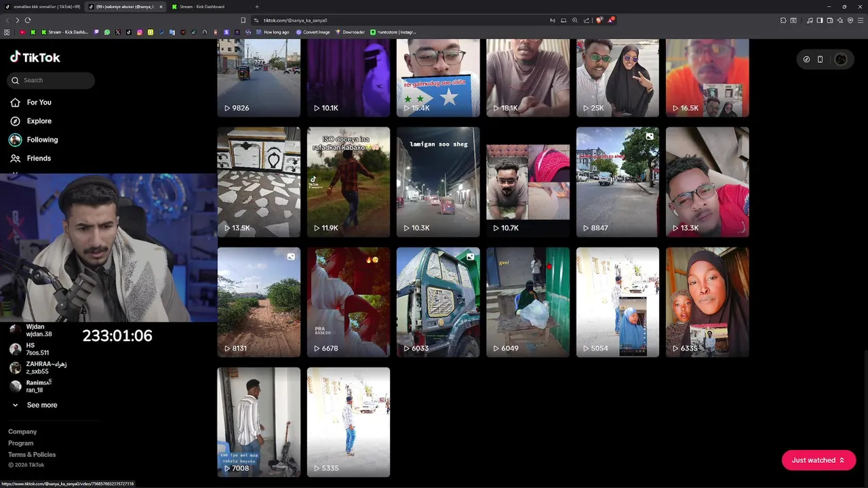Open WhatsApp bookmark icon
This screenshot has height=488, width=868.
(x=106, y=32)
